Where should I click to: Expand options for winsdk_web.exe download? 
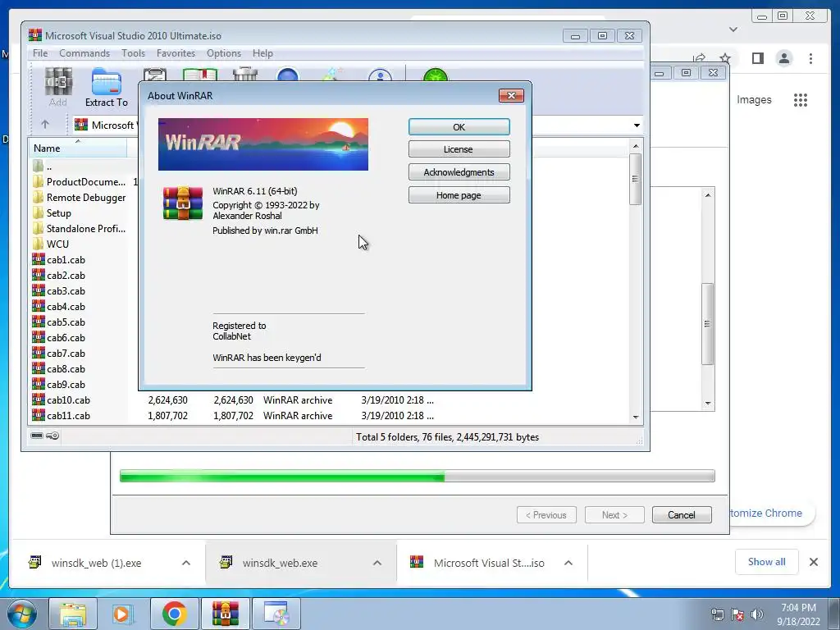coord(377,563)
